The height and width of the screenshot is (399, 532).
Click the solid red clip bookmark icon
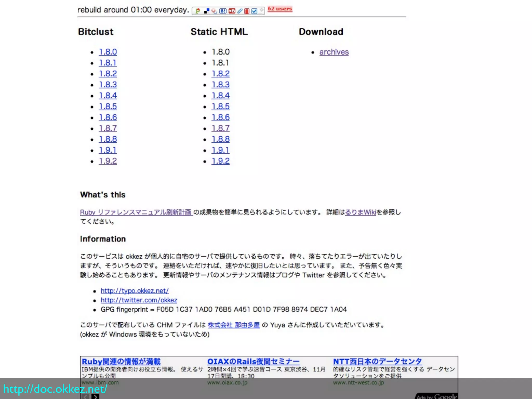pos(247,11)
